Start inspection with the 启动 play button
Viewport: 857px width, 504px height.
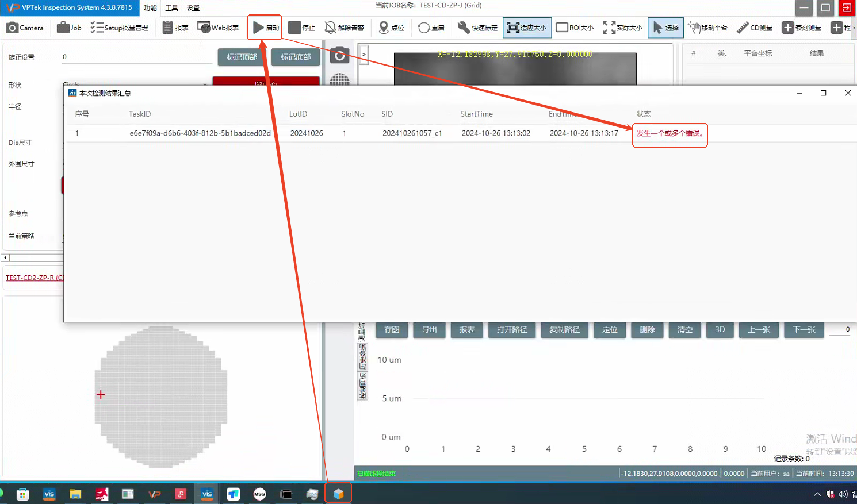(x=265, y=28)
